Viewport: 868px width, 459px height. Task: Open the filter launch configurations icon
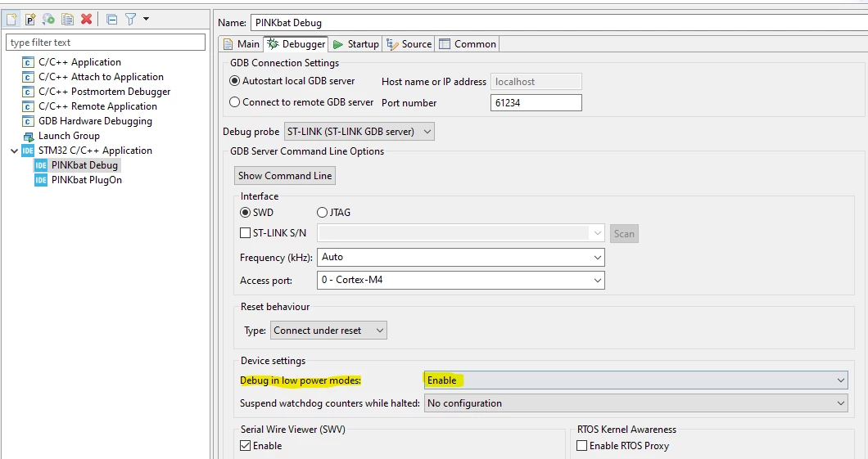coord(131,20)
